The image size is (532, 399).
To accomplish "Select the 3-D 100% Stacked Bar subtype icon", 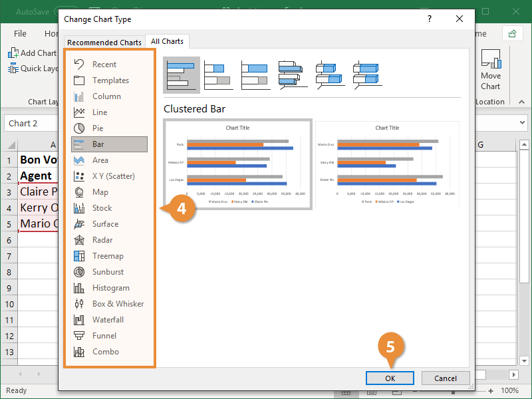I will (x=368, y=75).
